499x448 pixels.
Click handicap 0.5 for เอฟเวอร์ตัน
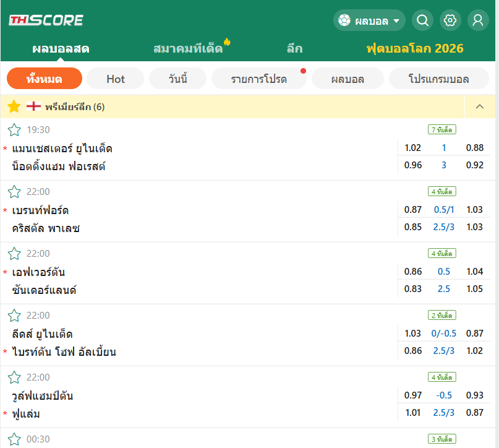click(443, 271)
